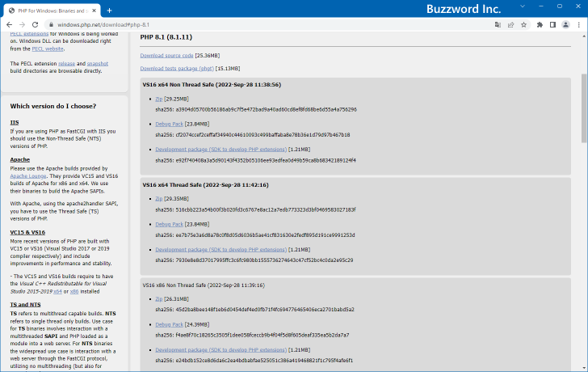Open Chrome's three-dot menu
The image size is (588, 372).
[x=579, y=25]
